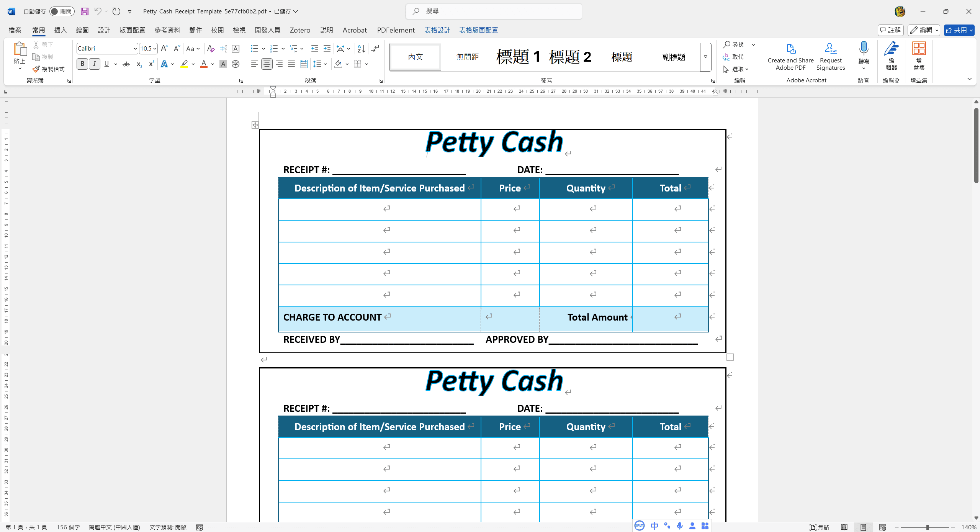Click the strikethrough icon
This screenshot has width=980, height=532.
126,64
